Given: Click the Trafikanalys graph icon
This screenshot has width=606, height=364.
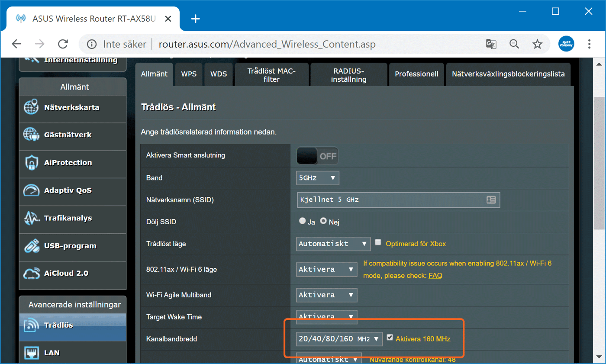Looking at the screenshot, I should point(32,218).
